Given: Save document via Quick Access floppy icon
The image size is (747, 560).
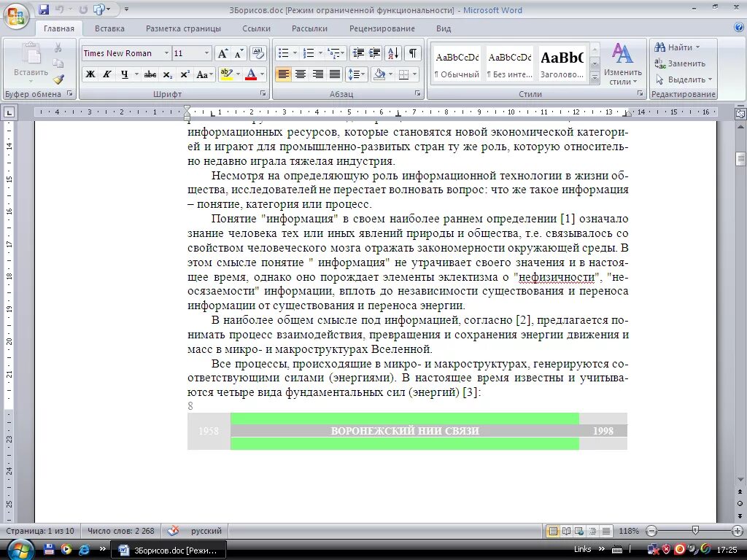Looking at the screenshot, I should click(x=44, y=9).
